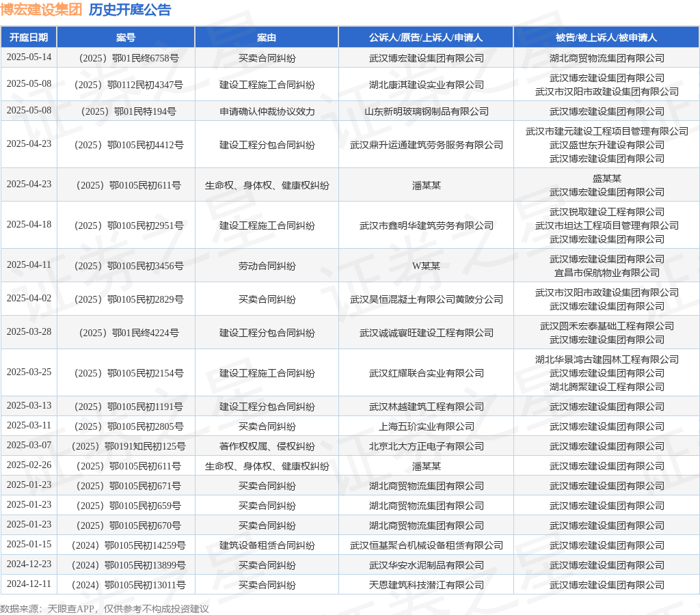Click plaintiff 武汉红耀联合实业有限公司
This screenshot has height=615, width=700.
pyautogui.click(x=427, y=373)
